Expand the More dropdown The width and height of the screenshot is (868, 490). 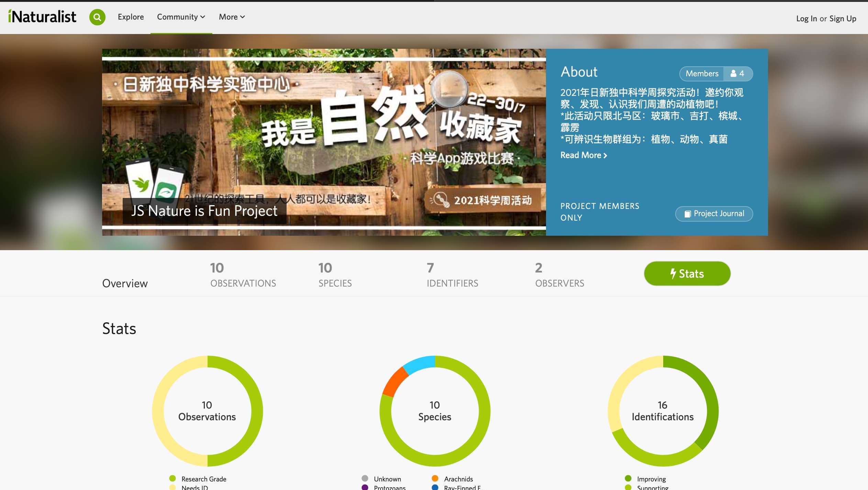[x=232, y=16]
